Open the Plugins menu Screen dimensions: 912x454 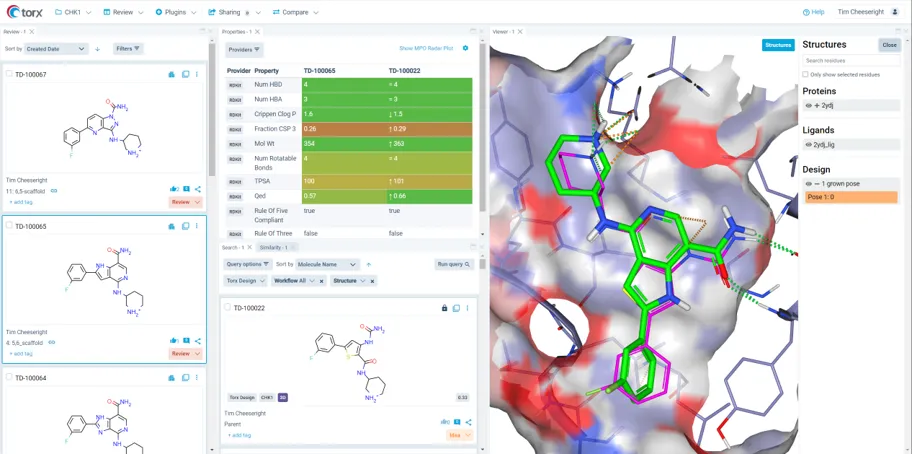click(176, 12)
